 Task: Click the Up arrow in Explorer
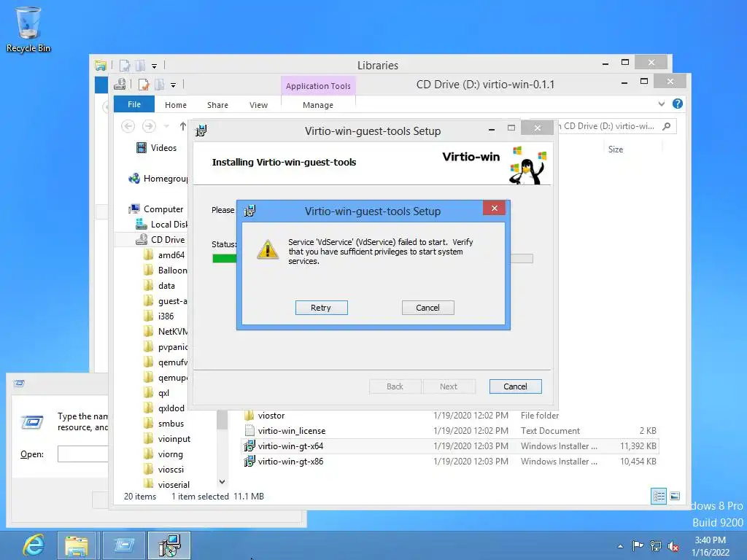[183, 126]
